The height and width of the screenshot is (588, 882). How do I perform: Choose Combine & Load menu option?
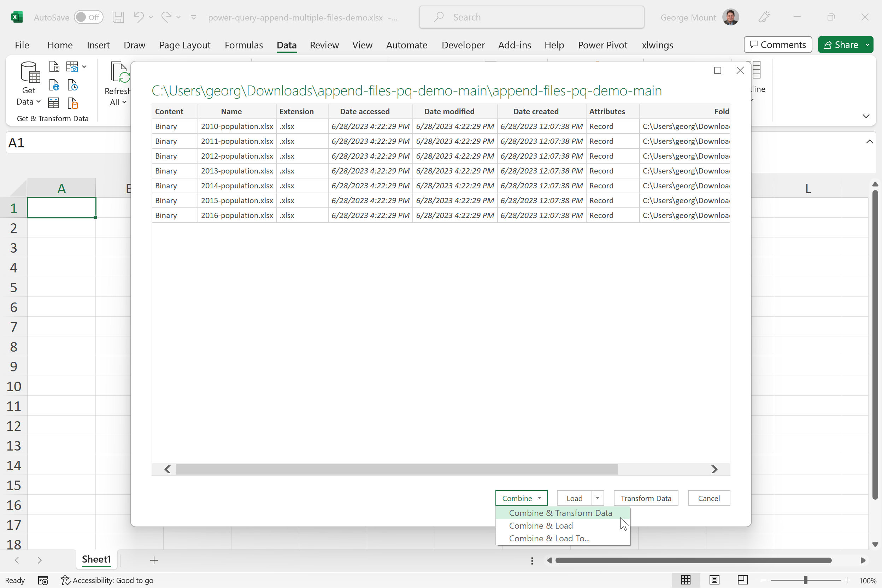[x=541, y=526]
